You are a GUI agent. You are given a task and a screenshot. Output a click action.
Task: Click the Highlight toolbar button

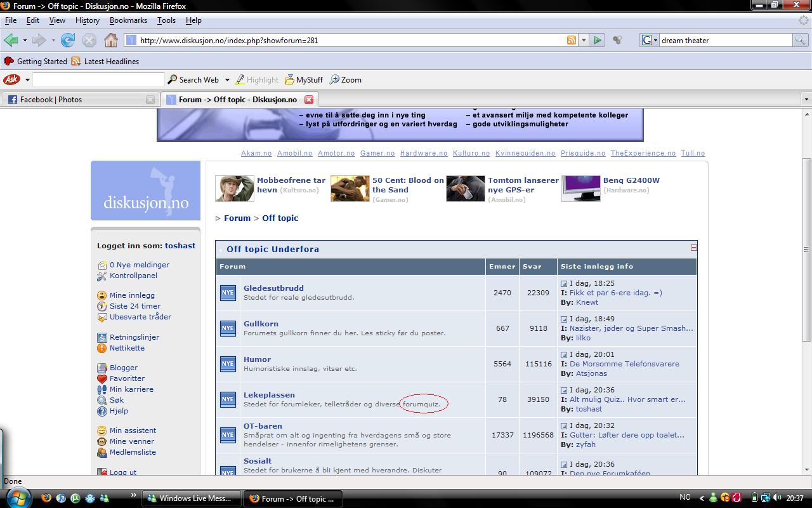(x=257, y=80)
